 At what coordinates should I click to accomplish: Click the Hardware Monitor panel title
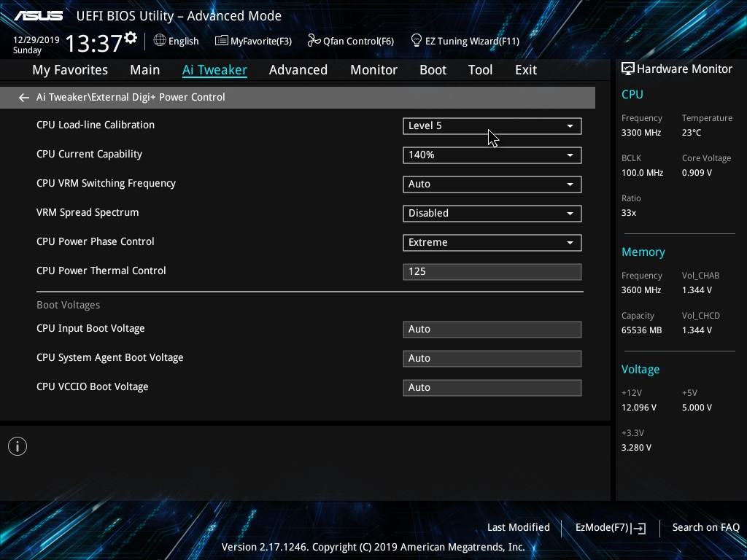click(x=684, y=69)
